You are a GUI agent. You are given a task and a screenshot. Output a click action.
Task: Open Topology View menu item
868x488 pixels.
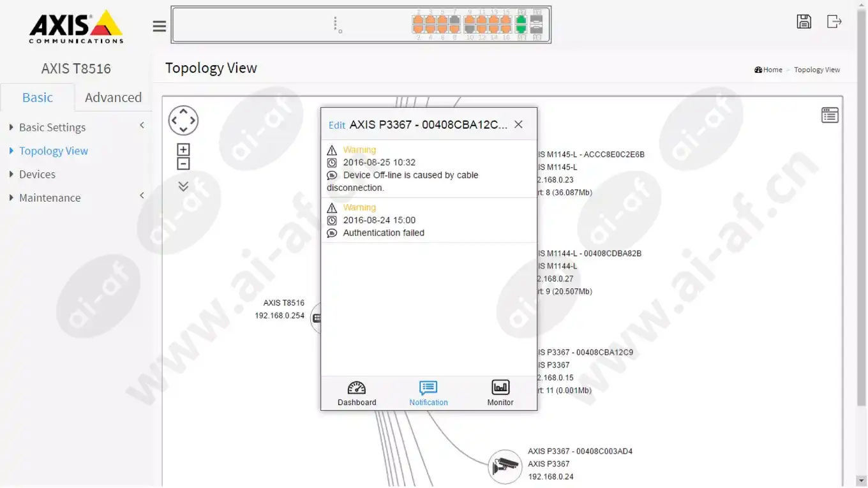[54, 151]
